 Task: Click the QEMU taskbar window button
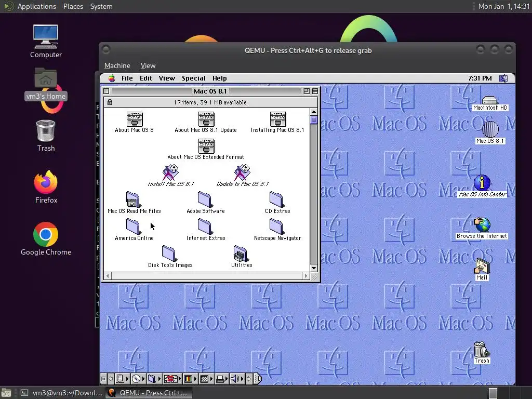coord(149,393)
